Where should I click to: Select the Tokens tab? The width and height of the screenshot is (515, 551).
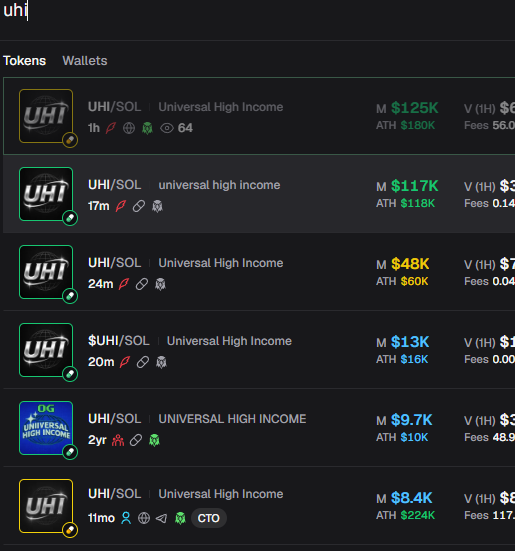pyautogui.click(x=25, y=61)
